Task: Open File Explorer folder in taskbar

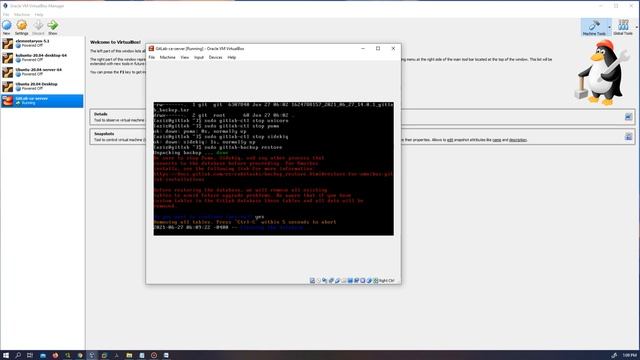Action: pyautogui.click(x=129, y=356)
